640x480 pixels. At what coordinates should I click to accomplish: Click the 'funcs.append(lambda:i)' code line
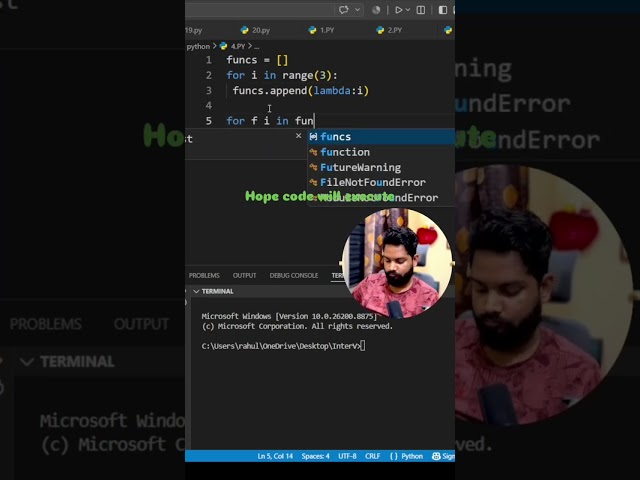(x=301, y=90)
